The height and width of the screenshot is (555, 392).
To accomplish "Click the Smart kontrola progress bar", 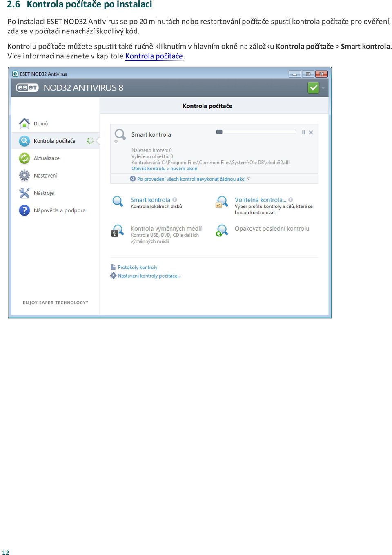I will pyautogui.click(x=256, y=132).
